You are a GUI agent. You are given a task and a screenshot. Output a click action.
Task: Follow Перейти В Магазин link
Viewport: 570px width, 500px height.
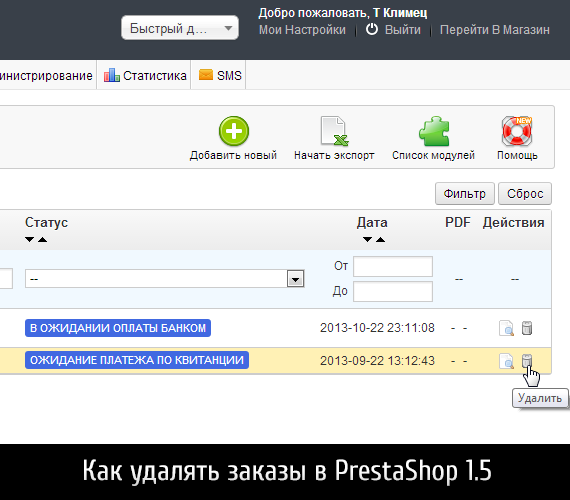tap(495, 30)
